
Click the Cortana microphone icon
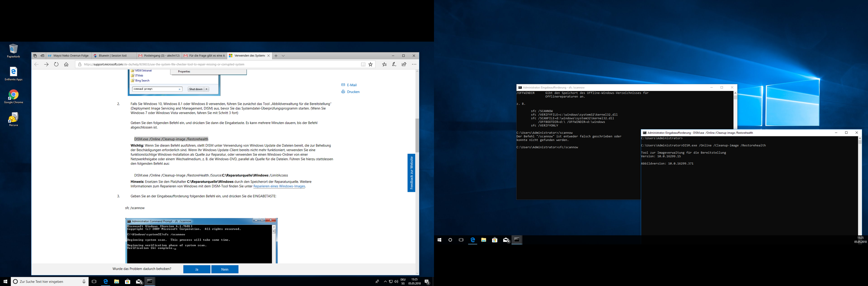(84, 281)
